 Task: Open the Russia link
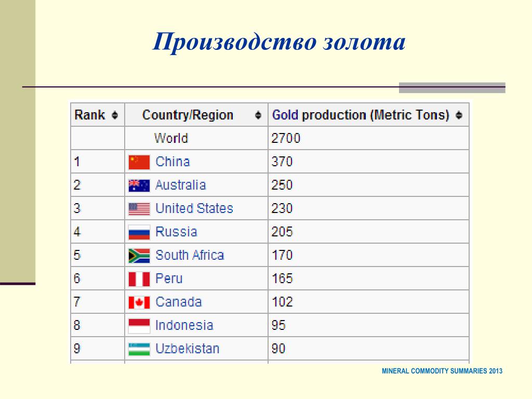click(x=176, y=232)
